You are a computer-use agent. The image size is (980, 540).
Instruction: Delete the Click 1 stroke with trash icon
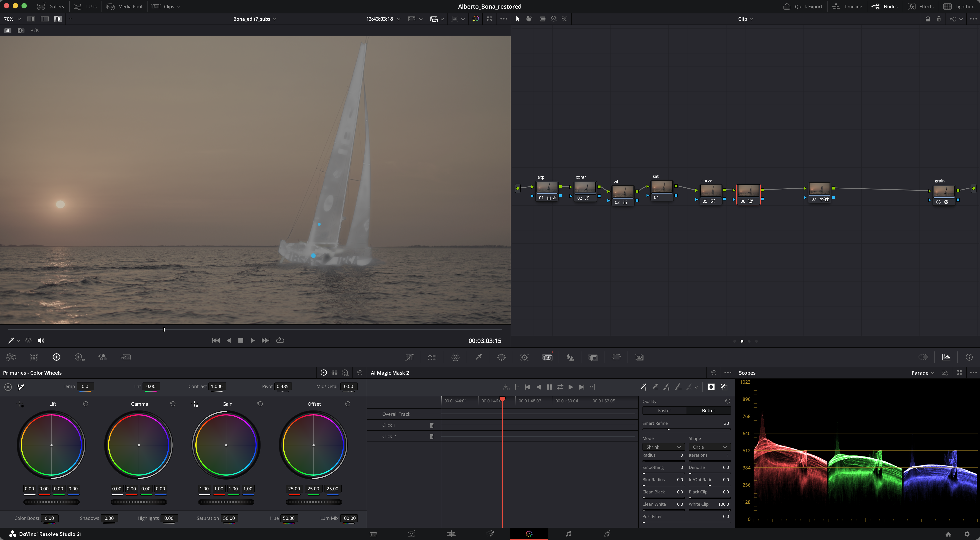pos(431,425)
